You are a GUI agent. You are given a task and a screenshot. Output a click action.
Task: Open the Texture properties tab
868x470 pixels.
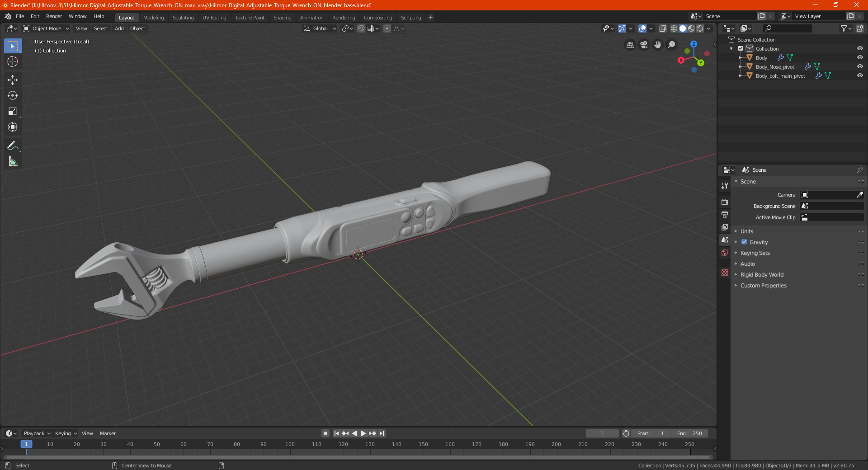pos(725,273)
